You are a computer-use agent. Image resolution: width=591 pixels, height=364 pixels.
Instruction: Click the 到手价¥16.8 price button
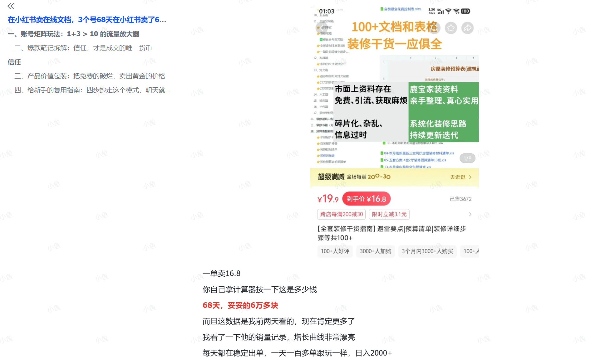tap(367, 198)
